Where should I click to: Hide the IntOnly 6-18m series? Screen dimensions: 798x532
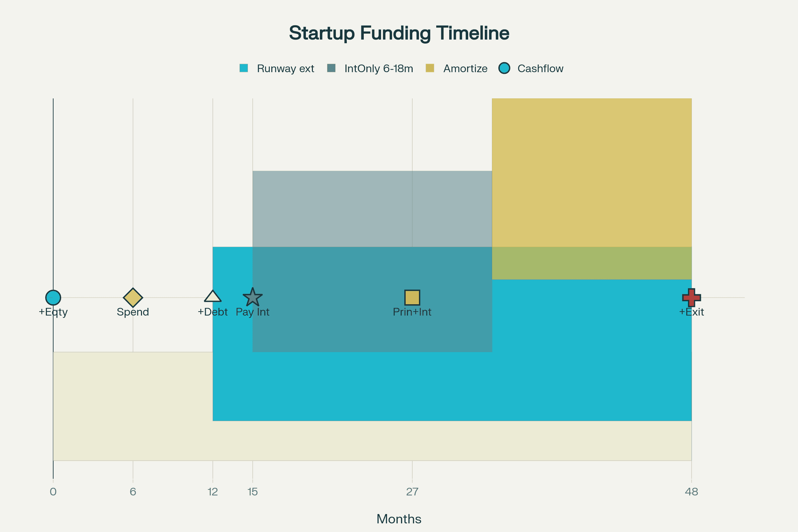pos(378,68)
